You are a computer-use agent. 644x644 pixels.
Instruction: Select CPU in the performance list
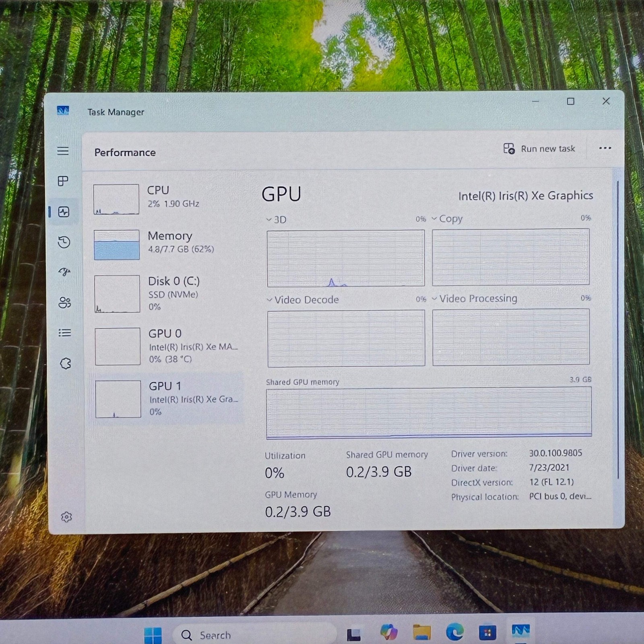point(166,199)
